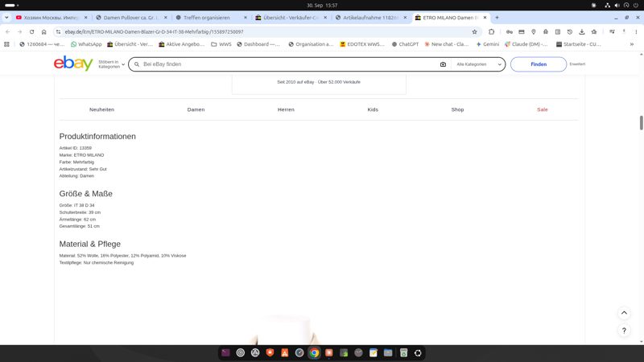Screen dimensions: 644x362
Task: Go to the browser home page
Action: coord(44,31)
